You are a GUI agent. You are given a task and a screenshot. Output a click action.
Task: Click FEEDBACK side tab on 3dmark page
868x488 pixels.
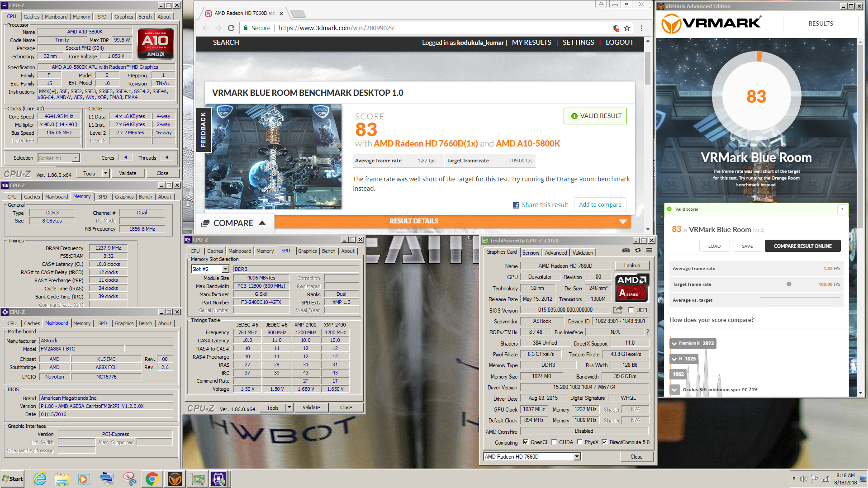(203, 130)
